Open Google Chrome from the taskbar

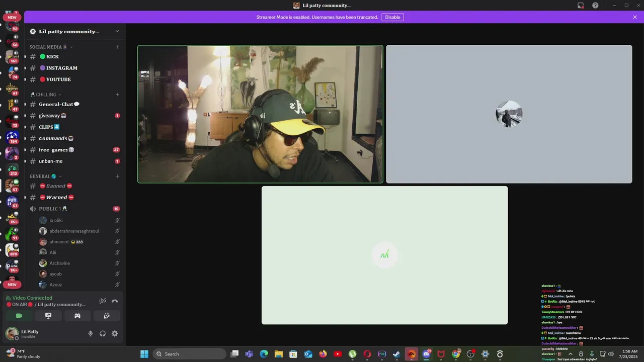coord(456,354)
